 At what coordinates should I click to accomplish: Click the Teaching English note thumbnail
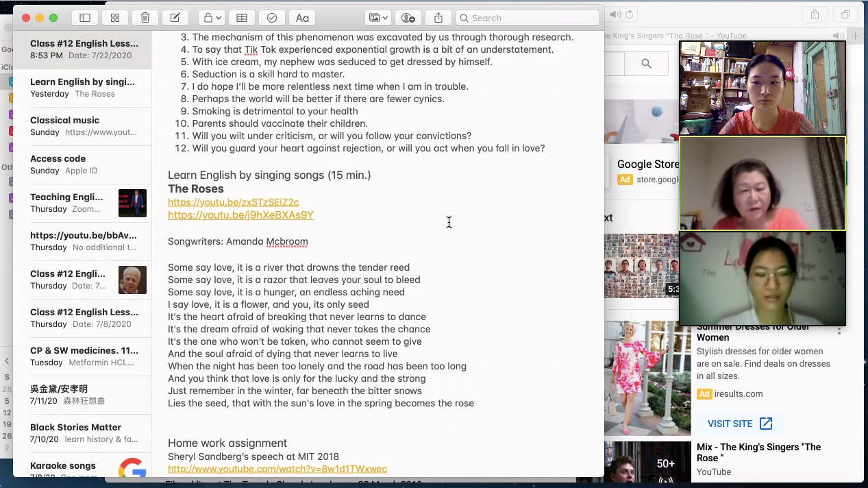click(x=132, y=203)
